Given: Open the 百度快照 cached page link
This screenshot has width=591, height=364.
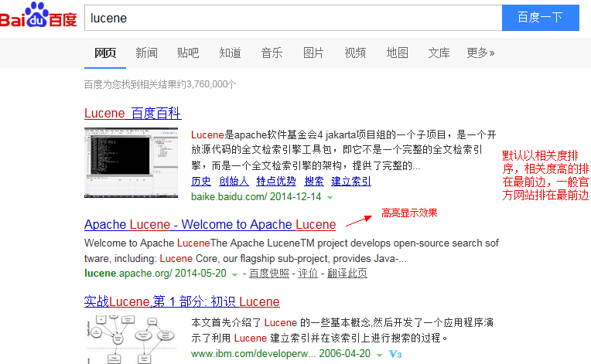Looking at the screenshot, I should click(269, 274).
